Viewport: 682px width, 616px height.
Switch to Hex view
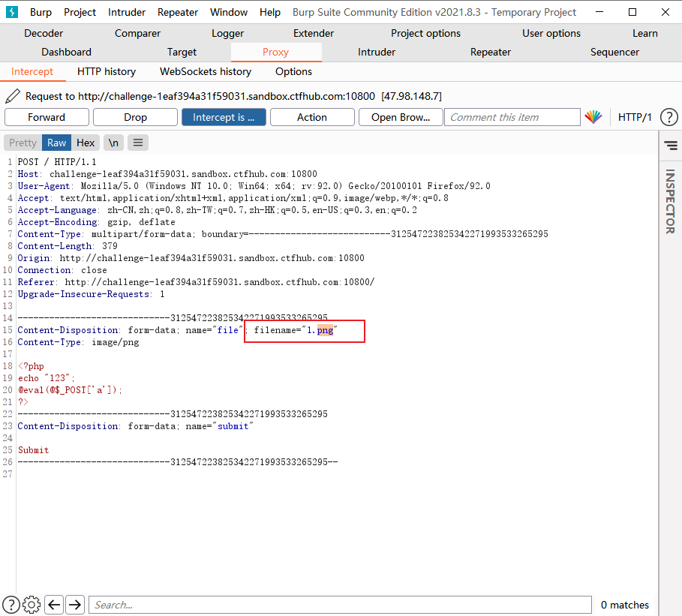pos(86,143)
